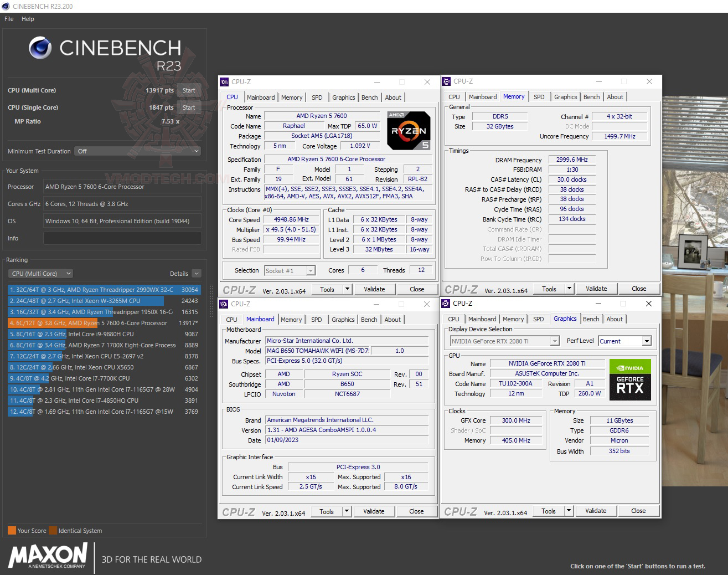
Task: Click Tools in the Graphics window
Action: (x=549, y=511)
